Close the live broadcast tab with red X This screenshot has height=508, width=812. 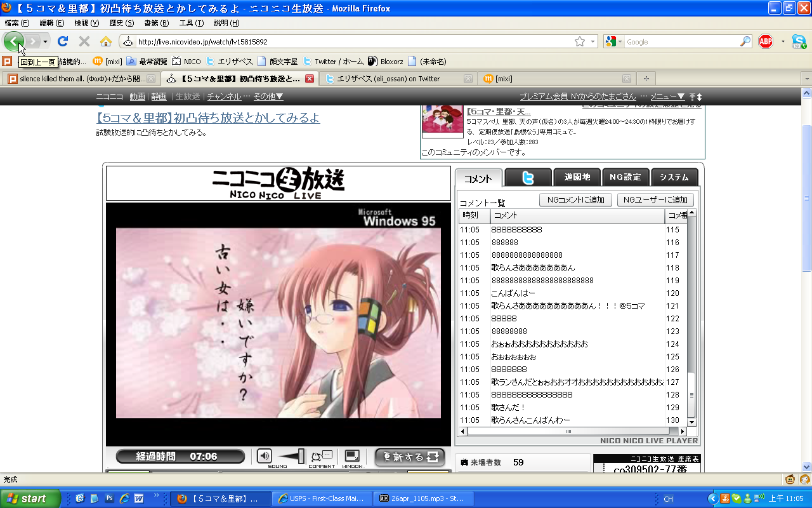coord(310,79)
